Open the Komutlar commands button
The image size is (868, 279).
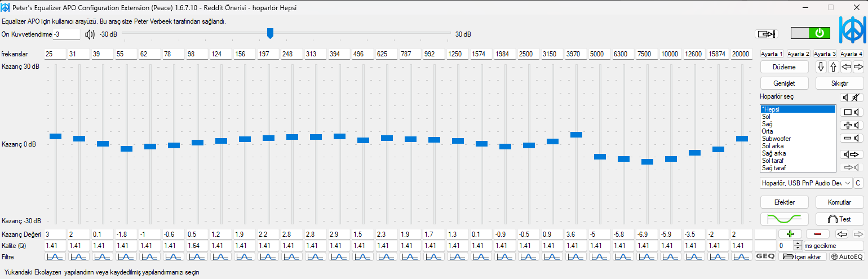[840, 202]
